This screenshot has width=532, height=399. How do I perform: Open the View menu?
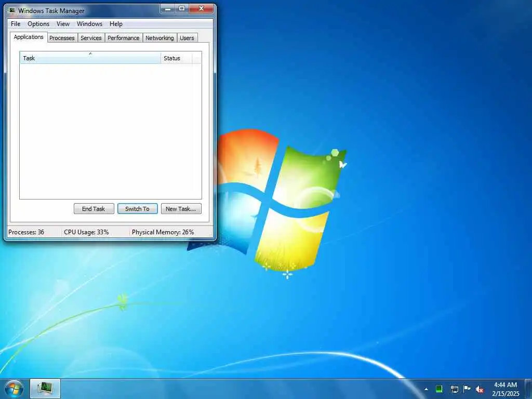(x=63, y=24)
